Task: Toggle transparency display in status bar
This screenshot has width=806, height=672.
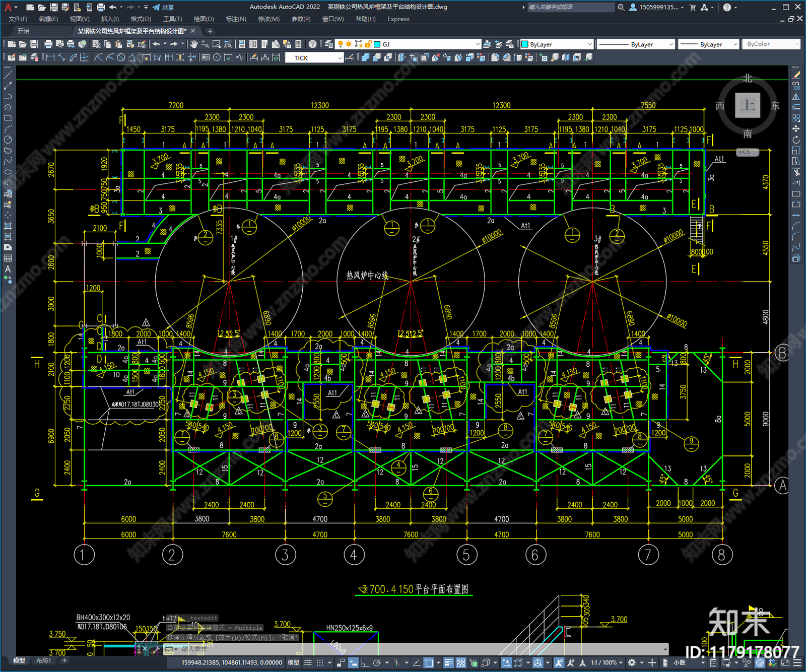Action: tap(461, 662)
